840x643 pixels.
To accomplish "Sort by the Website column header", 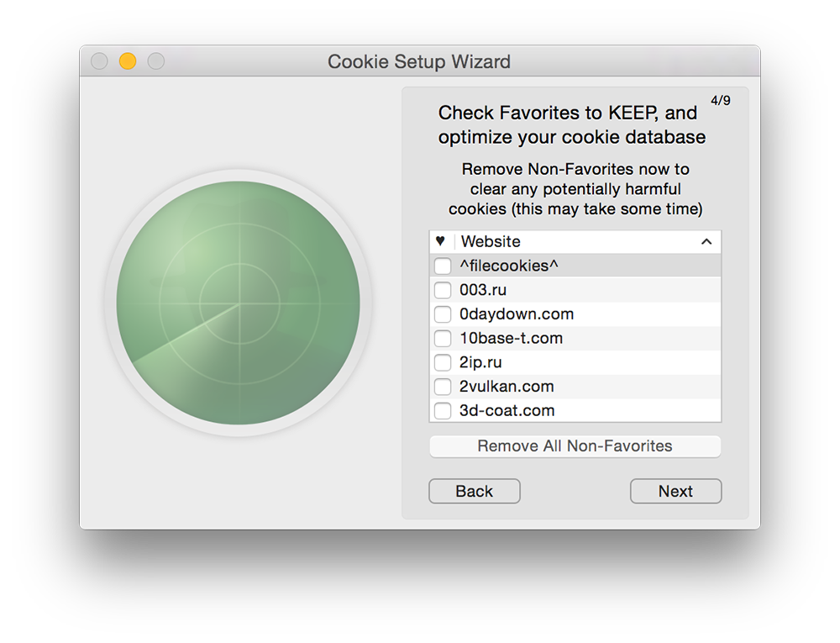I will tap(491, 242).
